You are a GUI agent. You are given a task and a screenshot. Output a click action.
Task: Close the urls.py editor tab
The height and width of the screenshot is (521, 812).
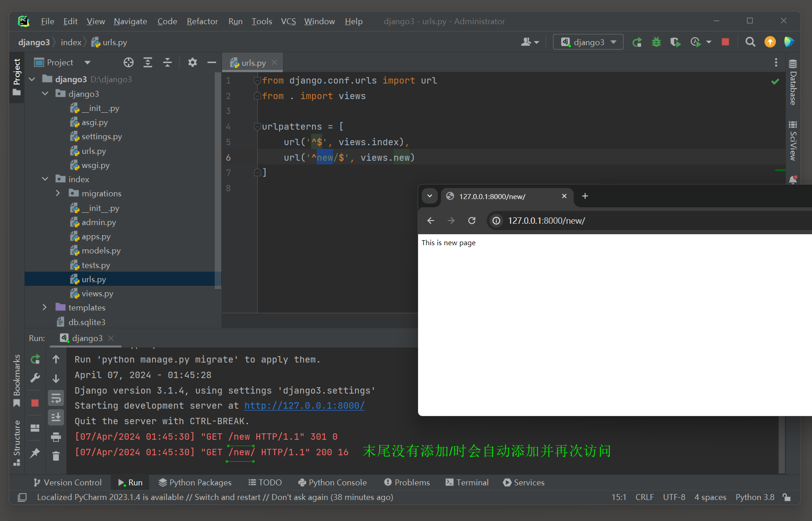[x=274, y=63]
